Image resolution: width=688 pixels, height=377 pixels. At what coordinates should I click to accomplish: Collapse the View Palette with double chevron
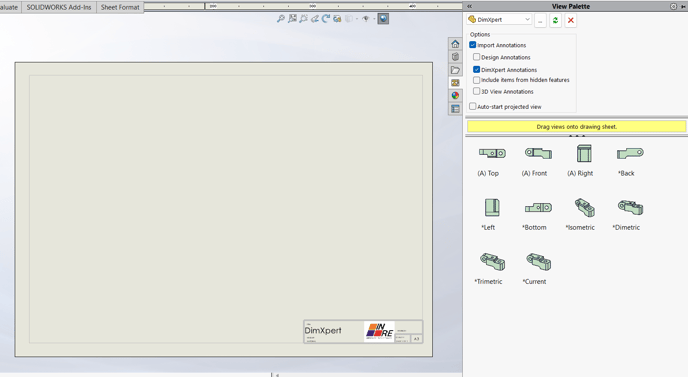[469, 6]
